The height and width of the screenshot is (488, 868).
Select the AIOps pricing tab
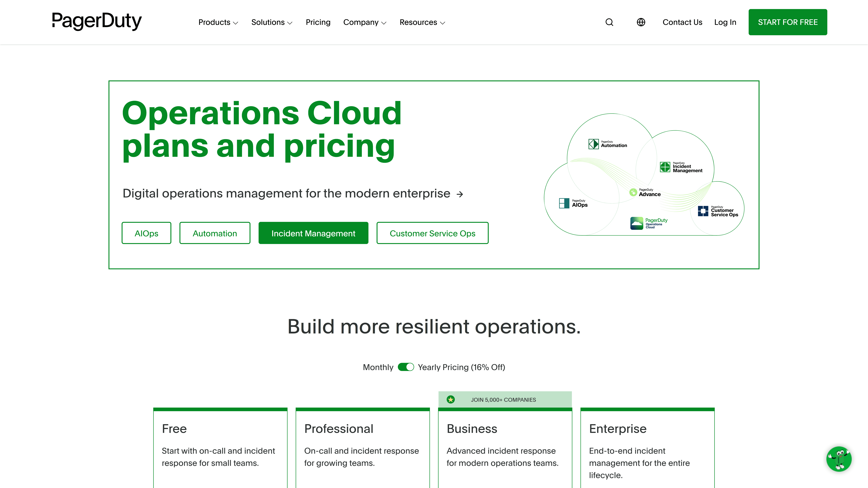tap(147, 233)
